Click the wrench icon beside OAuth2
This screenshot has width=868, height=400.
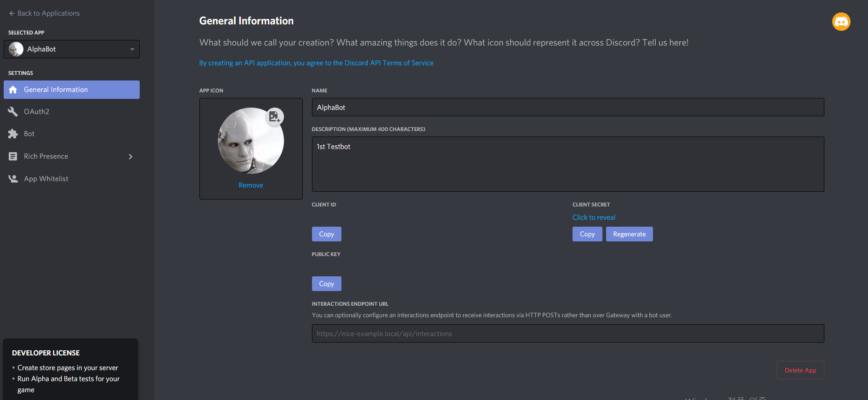(x=13, y=112)
